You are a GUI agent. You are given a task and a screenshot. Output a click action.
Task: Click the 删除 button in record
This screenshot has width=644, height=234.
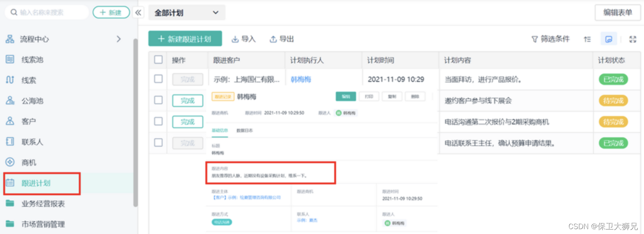(x=415, y=96)
